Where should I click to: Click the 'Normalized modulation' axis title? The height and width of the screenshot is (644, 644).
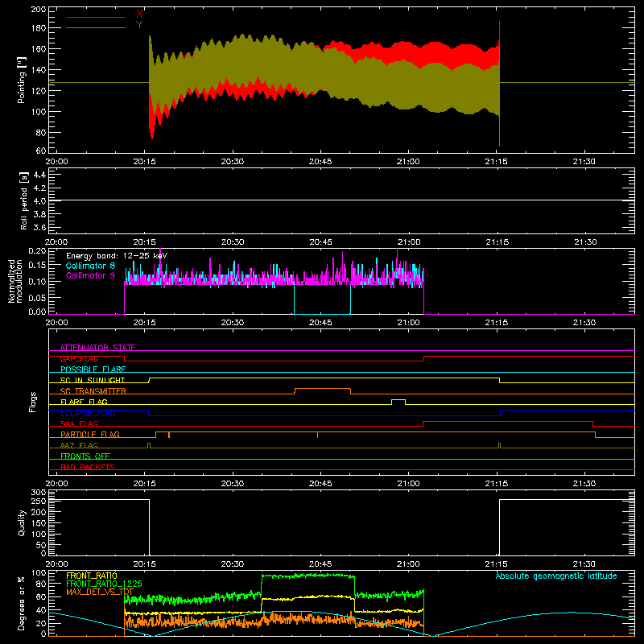(15, 281)
